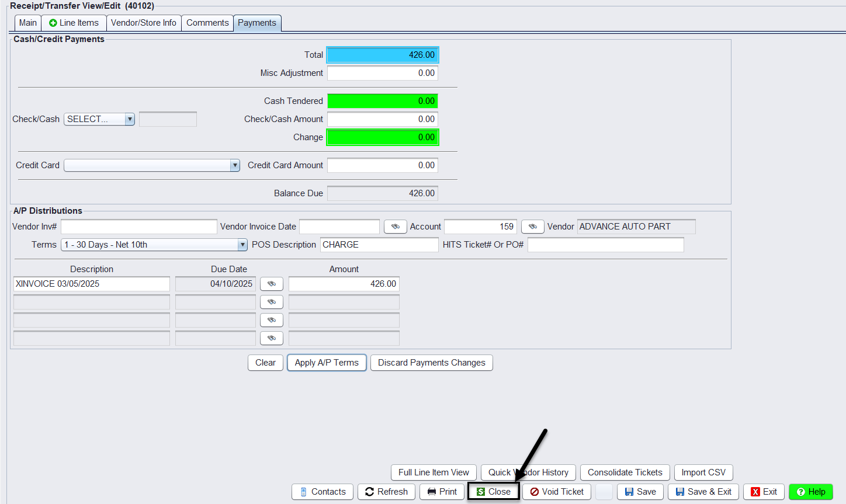Click the Contacts button with phone icon
Image resolution: width=846 pixels, height=504 pixels.
point(323,492)
